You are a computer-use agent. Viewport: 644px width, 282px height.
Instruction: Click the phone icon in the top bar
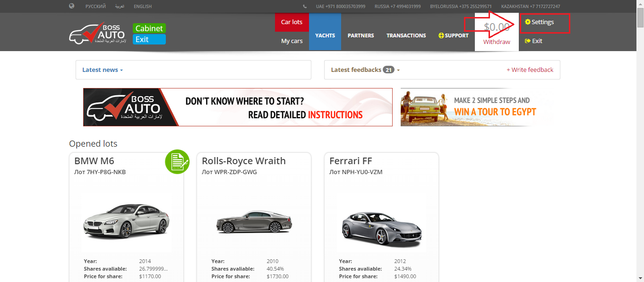click(305, 7)
